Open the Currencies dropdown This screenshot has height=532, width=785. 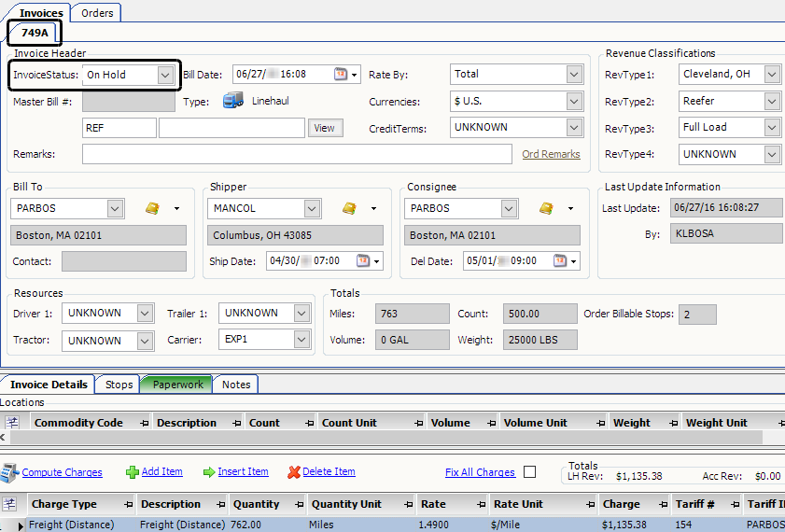[574, 102]
